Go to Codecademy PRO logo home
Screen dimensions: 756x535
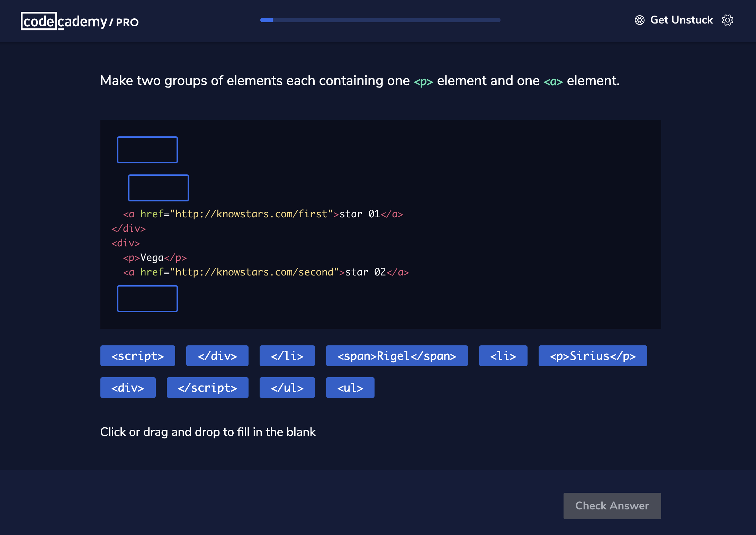click(80, 21)
